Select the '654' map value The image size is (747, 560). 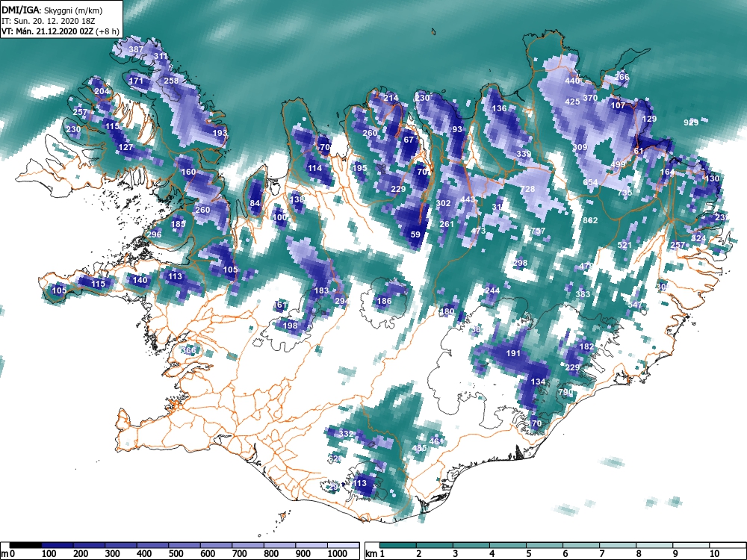click(590, 182)
